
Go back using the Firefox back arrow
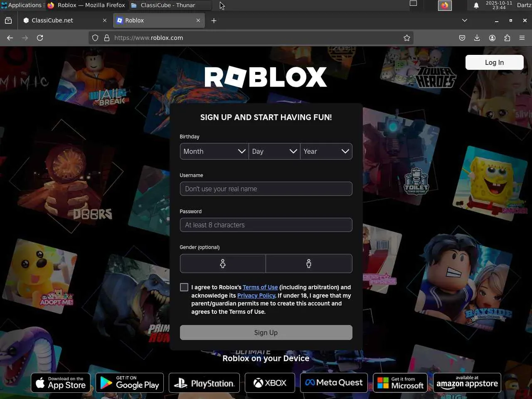tap(10, 38)
